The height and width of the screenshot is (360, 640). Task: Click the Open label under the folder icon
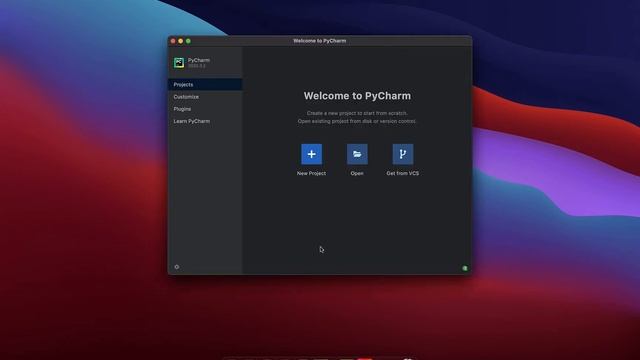click(357, 173)
